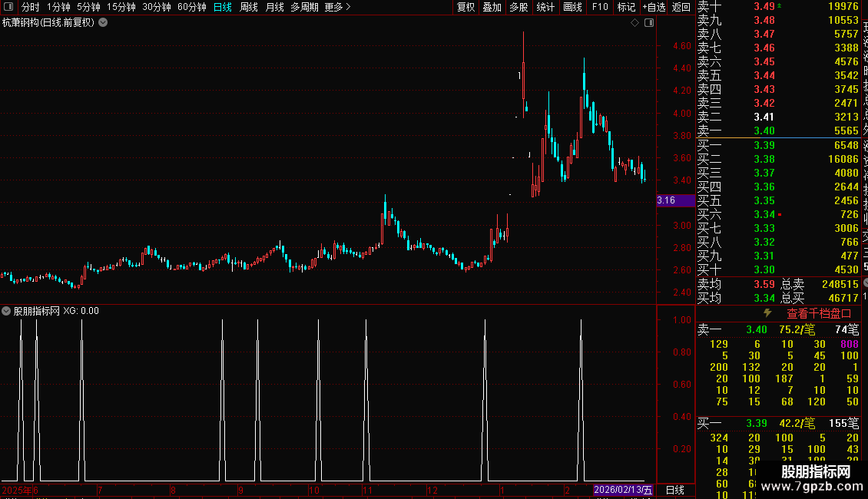Click the 74笔 sell order count
The image size is (868, 499).
847,329
